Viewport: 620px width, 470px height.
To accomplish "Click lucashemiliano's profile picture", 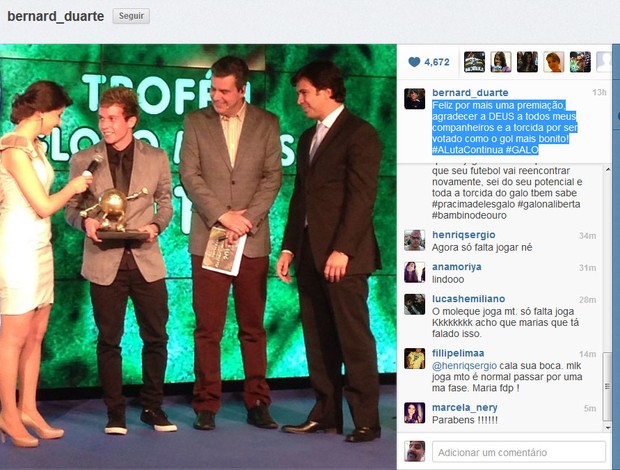I will pyautogui.click(x=415, y=304).
